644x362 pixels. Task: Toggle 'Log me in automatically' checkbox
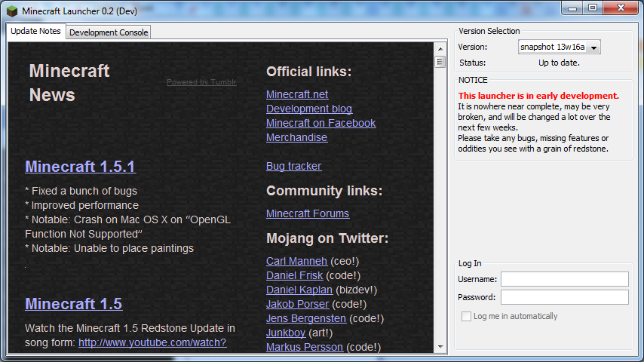467,316
